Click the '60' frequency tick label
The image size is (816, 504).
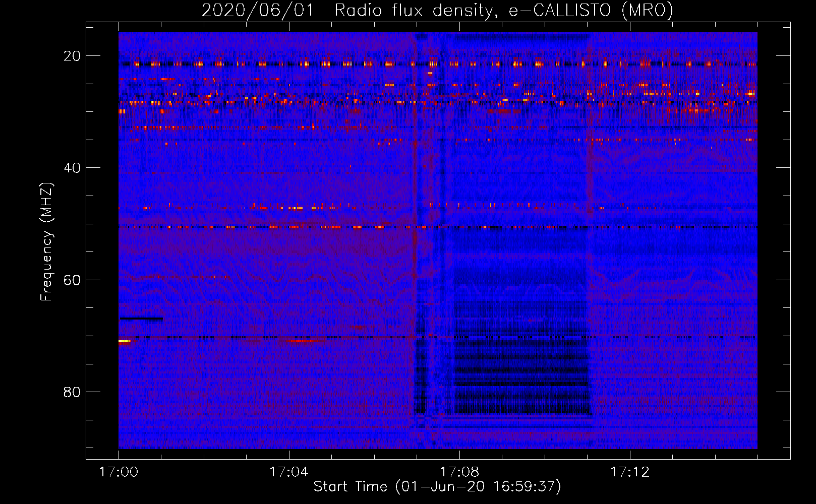[72, 280]
